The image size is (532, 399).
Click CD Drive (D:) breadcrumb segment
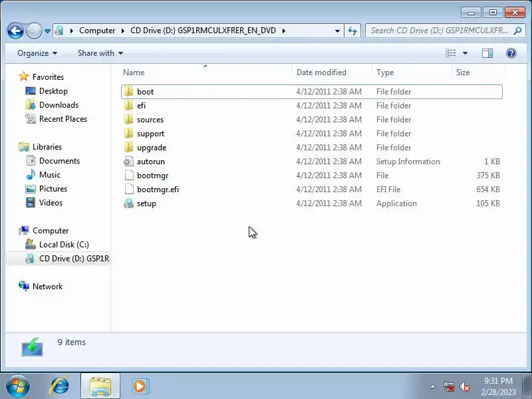point(203,31)
